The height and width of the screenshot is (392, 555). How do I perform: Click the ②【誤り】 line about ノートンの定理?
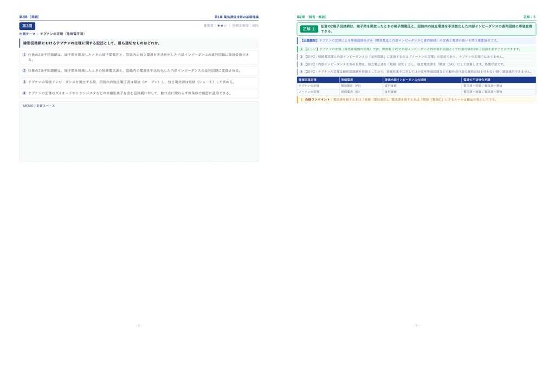416,56
